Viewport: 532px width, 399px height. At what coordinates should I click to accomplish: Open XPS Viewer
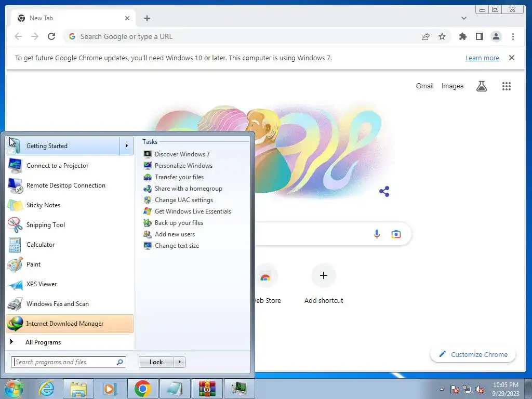point(70,284)
